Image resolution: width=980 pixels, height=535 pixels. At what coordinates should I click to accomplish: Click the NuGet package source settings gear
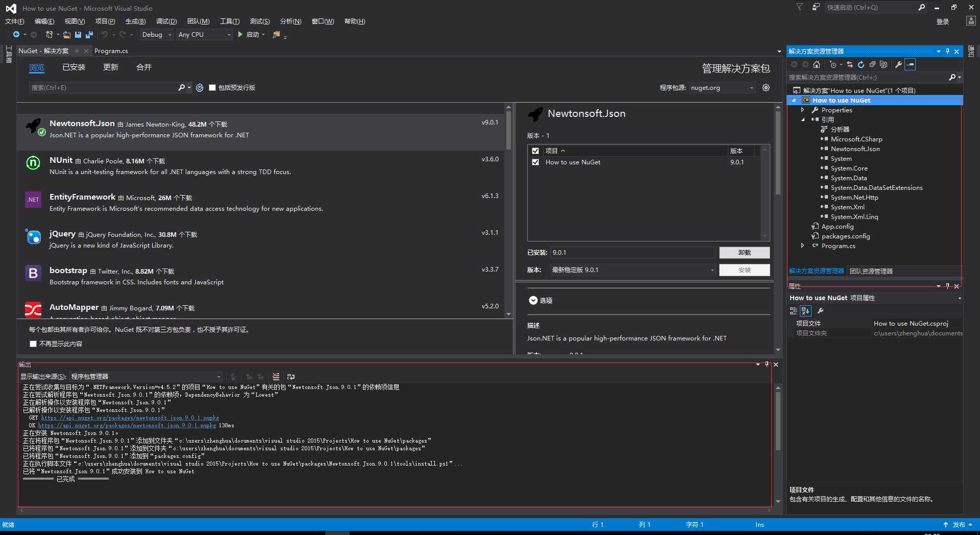click(766, 88)
